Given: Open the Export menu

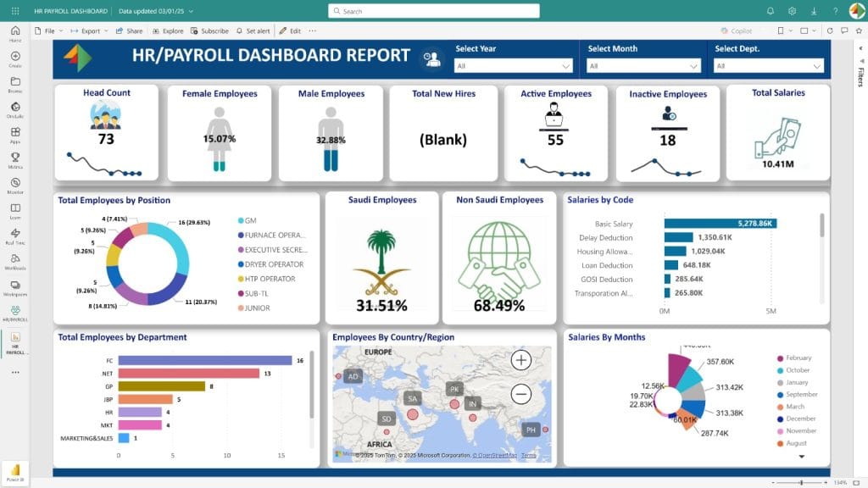Looking at the screenshot, I should [89, 30].
